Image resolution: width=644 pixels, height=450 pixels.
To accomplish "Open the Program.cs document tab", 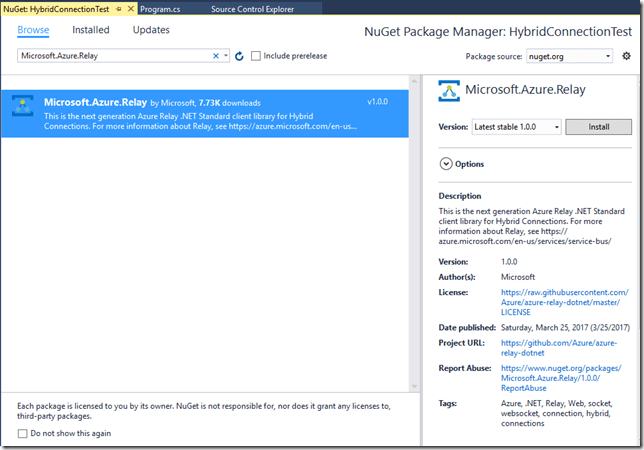I will 162,8.
